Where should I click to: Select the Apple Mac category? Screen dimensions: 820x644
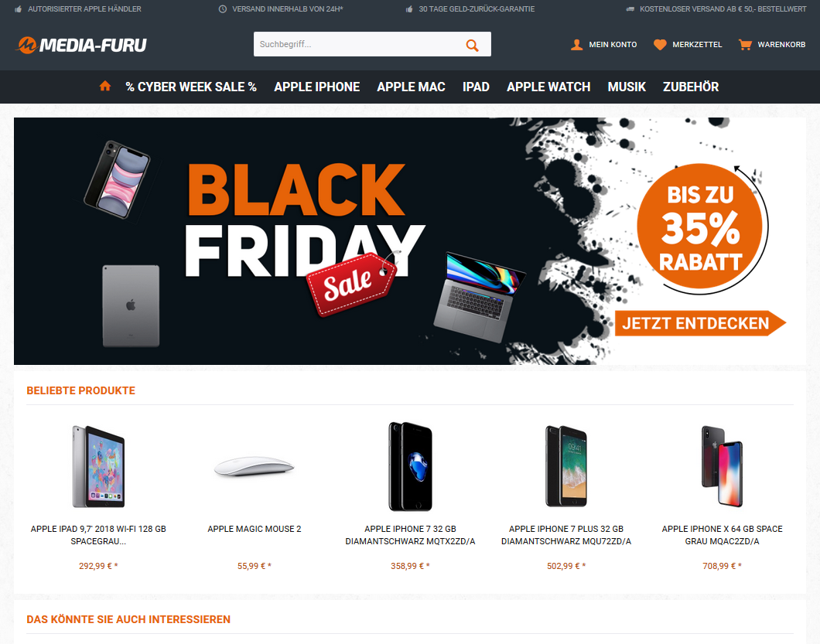click(x=411, y=87)
